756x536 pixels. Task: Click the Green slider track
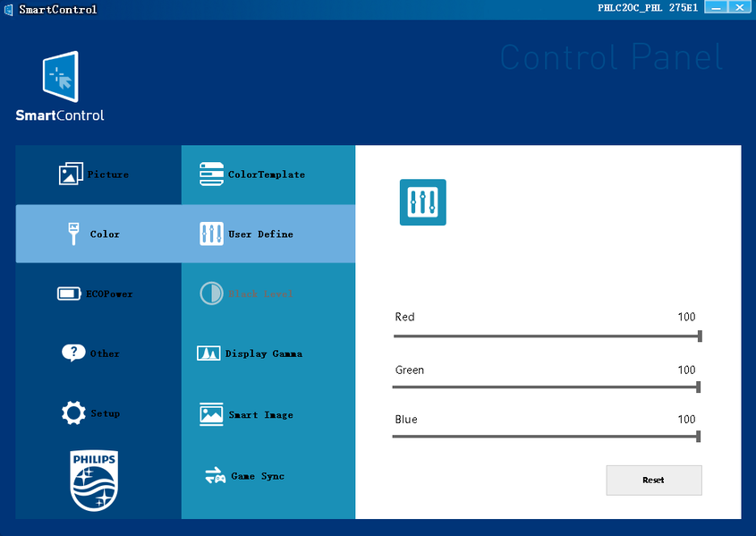546,387
